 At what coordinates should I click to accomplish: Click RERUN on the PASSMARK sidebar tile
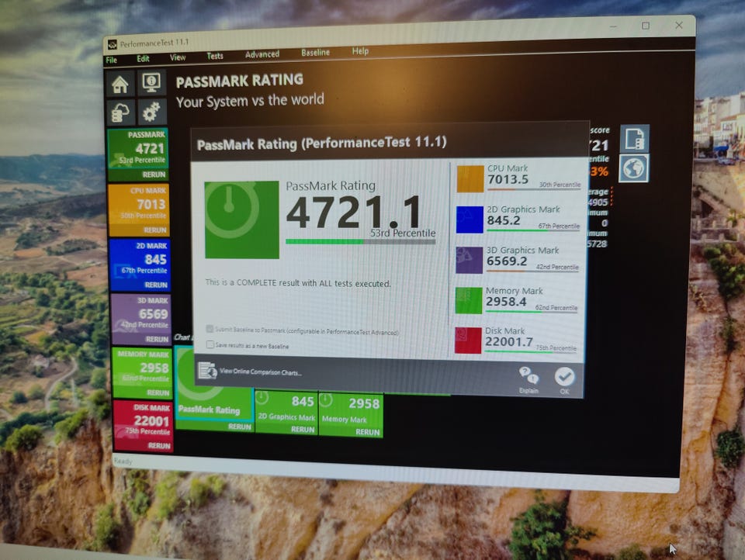[154, 175]
